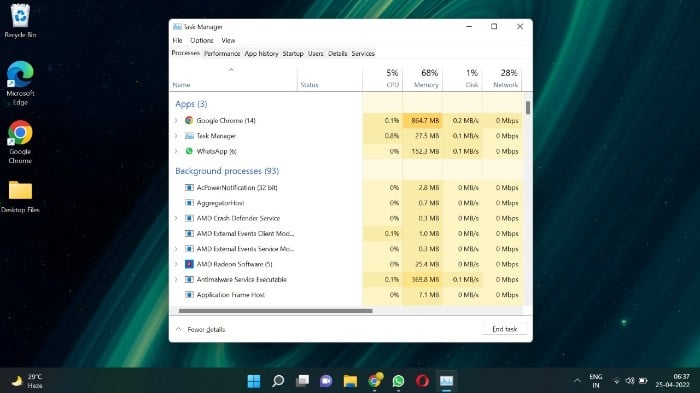This screenshot has height=393, width=700.
Task: Expand the Task Manager process group
Action: tap(176, 136)
